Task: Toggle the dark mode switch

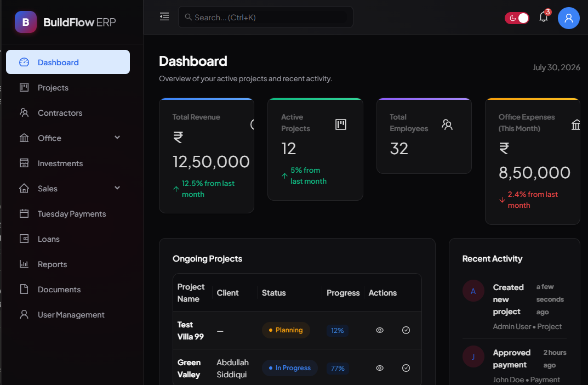Action: [x=517, y=18]
